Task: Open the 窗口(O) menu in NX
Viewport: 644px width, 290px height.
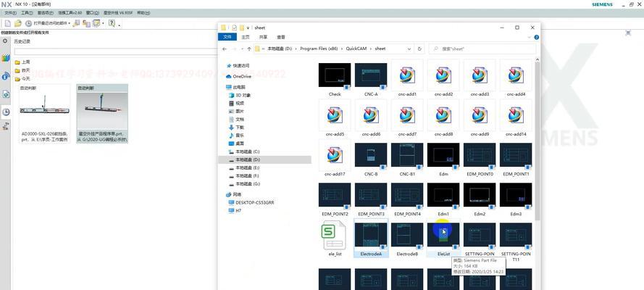Action: [x=92, y=13]
